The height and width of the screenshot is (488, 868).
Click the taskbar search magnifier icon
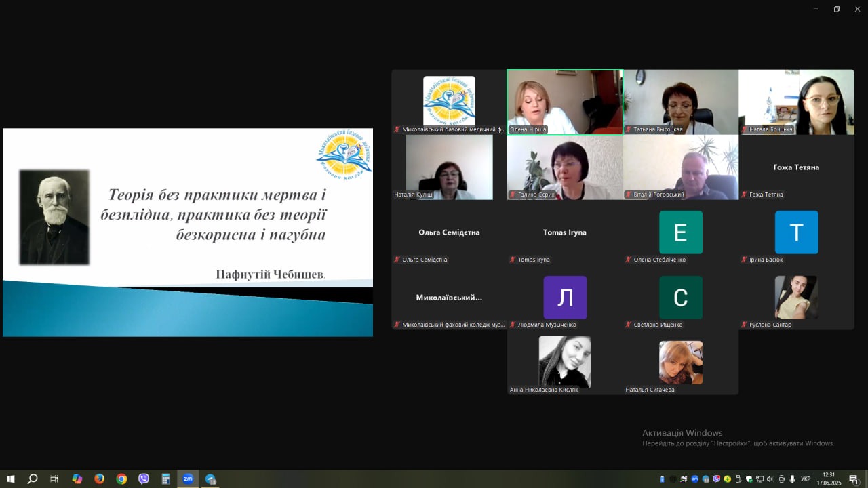click(x=32, y=479)
